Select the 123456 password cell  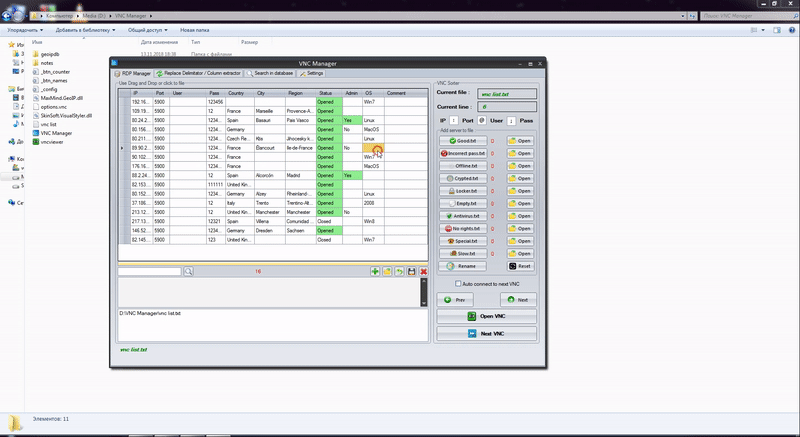[215, 102]
